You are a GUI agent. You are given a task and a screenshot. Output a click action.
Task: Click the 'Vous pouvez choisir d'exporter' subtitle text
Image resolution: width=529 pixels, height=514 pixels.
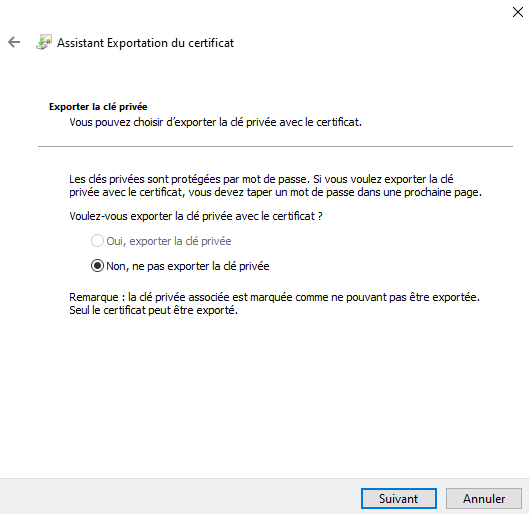pyautogui.click(x=215, y=122)
